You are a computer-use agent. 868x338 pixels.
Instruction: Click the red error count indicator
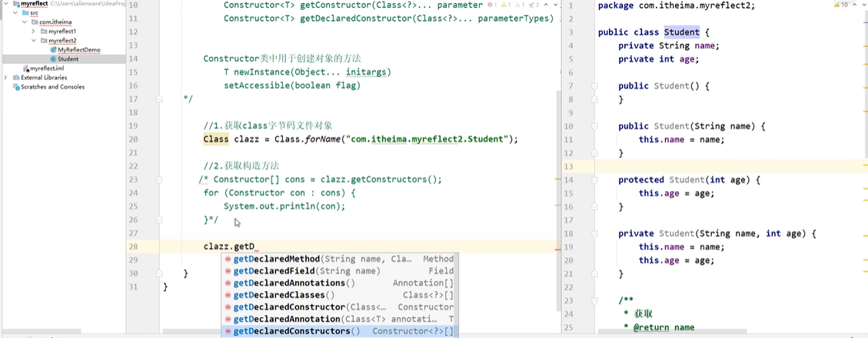492,5
